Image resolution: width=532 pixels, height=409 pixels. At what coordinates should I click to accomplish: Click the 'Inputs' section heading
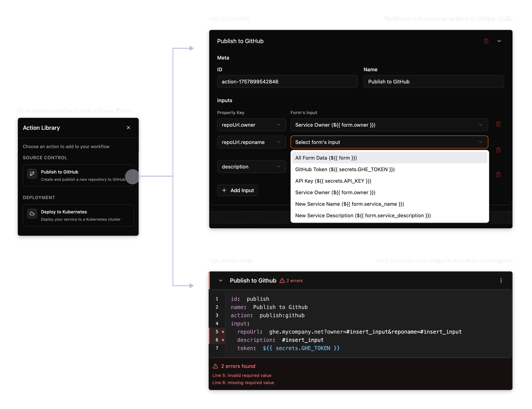click(225, 100)
